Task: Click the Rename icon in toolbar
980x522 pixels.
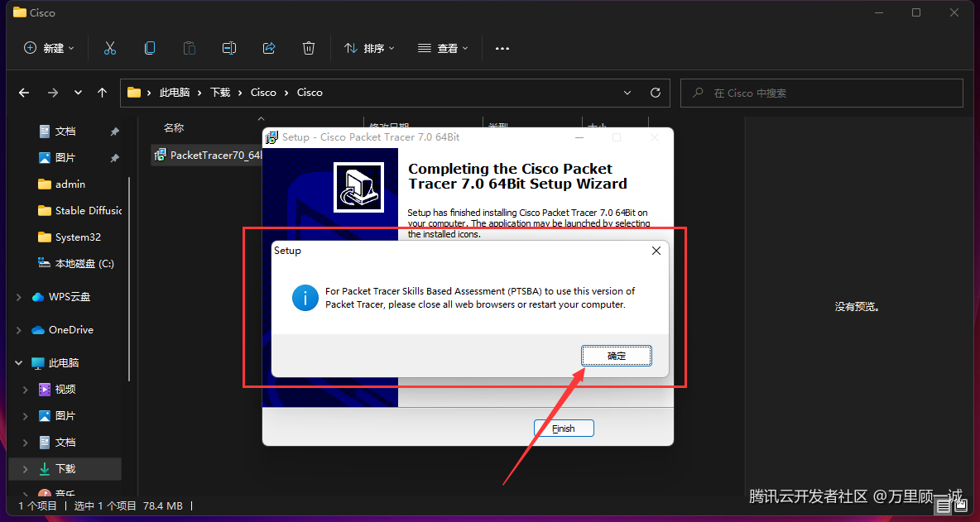Action: (228, 48)
